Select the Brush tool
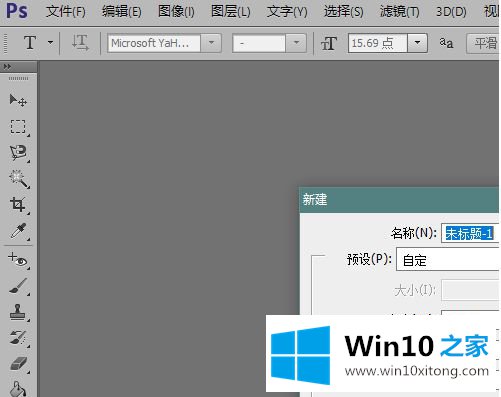The width and height of the screenshot is (501, 397). click(18, 286)
